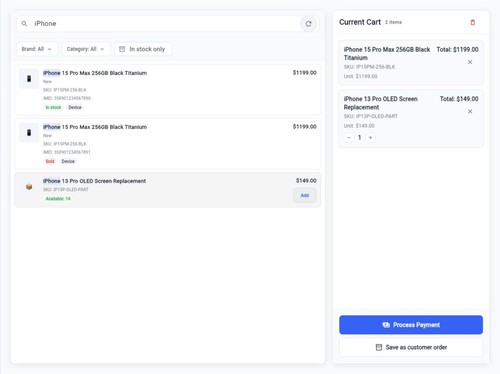Click cart item title iPhone 13 Pro OLED Screen Replacement
Viewport: 500px width, 374px height.
380,103
